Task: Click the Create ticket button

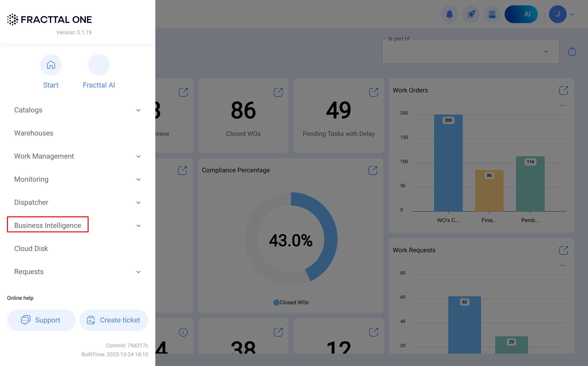Action: [114, 320]
